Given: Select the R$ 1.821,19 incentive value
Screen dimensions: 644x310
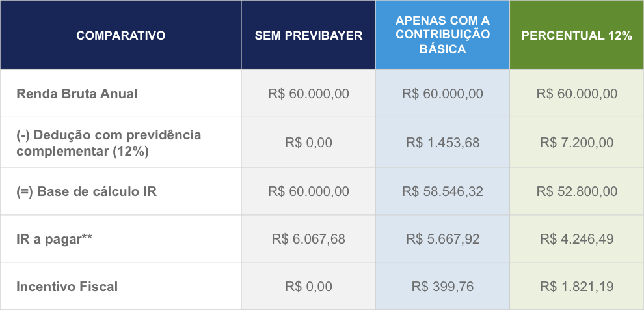Looking at the screenshot, I should pyautogui.click(x=576, y=286).
